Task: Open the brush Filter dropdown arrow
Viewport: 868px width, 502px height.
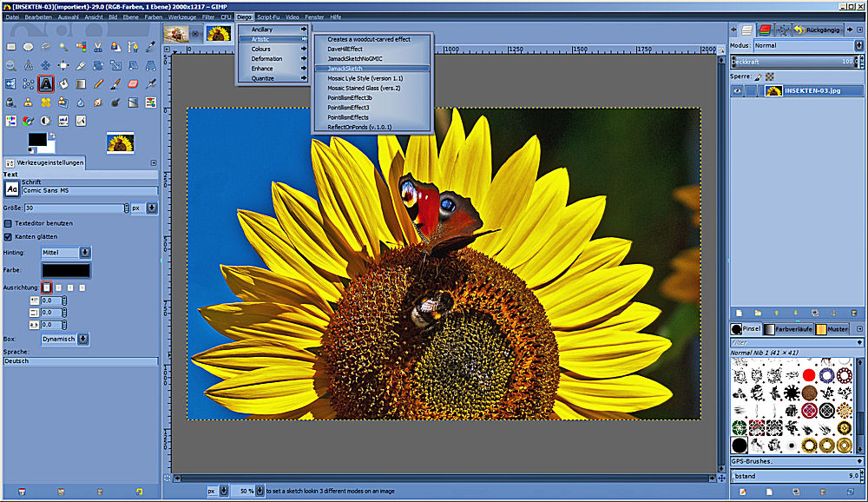Action: [x=859, y=342]
